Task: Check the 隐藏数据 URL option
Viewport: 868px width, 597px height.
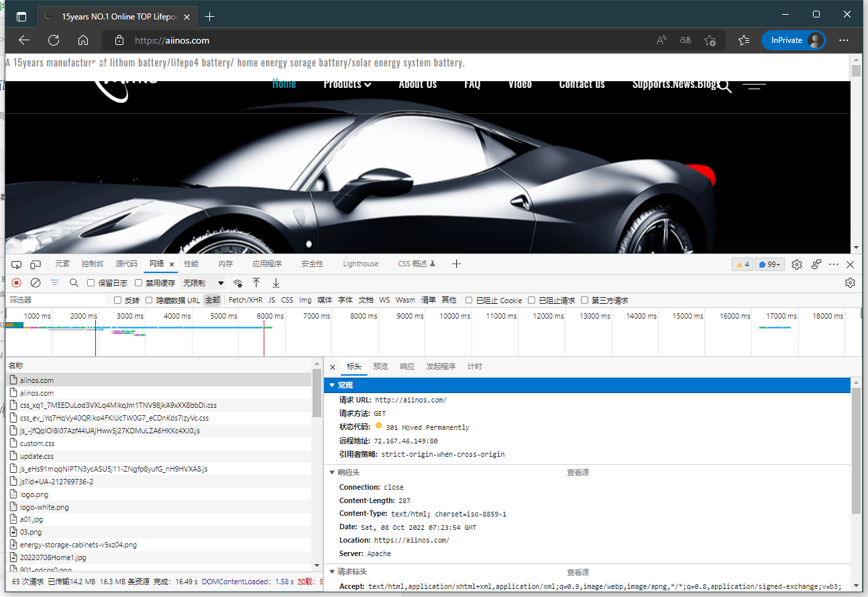Action: 150,301
